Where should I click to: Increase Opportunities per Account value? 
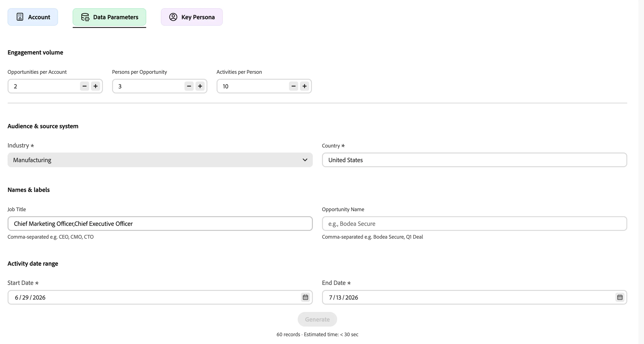pyautogui.click(x=96, y=86)
